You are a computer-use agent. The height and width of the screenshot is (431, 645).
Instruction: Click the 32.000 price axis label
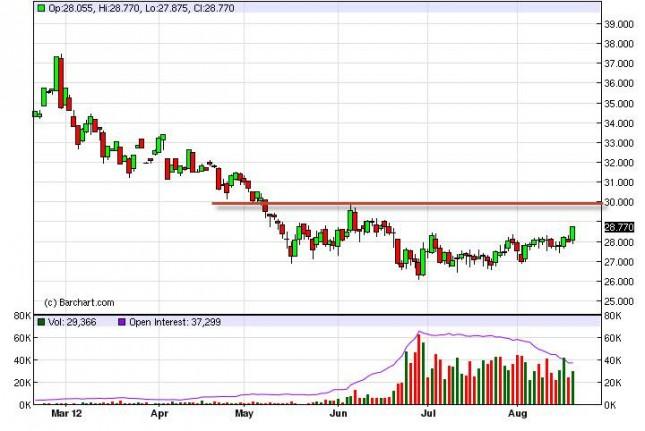click(x=619, y=162)
